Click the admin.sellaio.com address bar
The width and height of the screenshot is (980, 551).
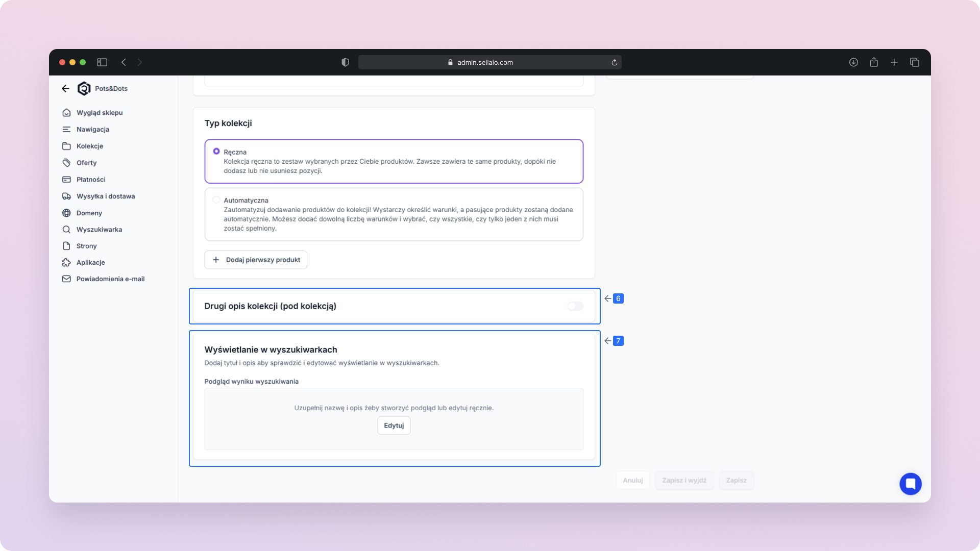tap(485, 63)
